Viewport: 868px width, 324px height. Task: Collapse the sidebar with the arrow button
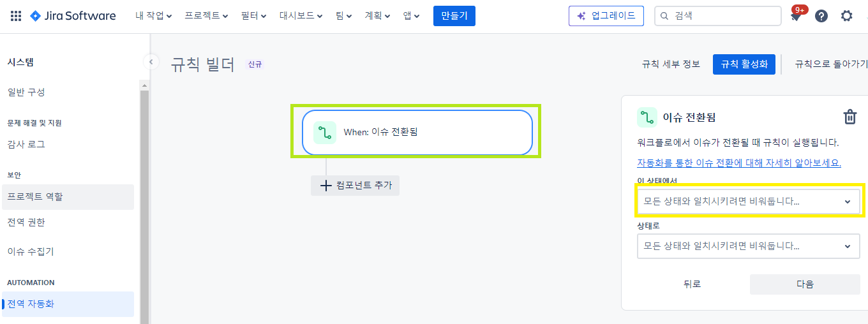[x=151, y=62]
